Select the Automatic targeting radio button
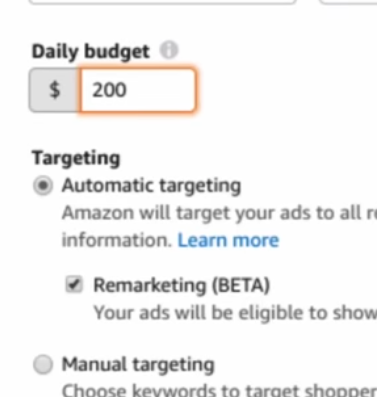 [x=43, y=185]
